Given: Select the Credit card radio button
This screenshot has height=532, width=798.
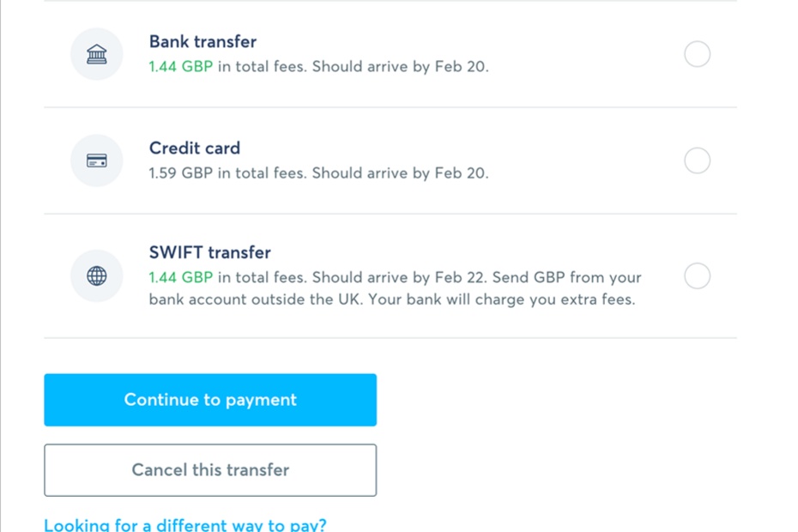Looking at the screenshot, I should [x=698, y=160].
